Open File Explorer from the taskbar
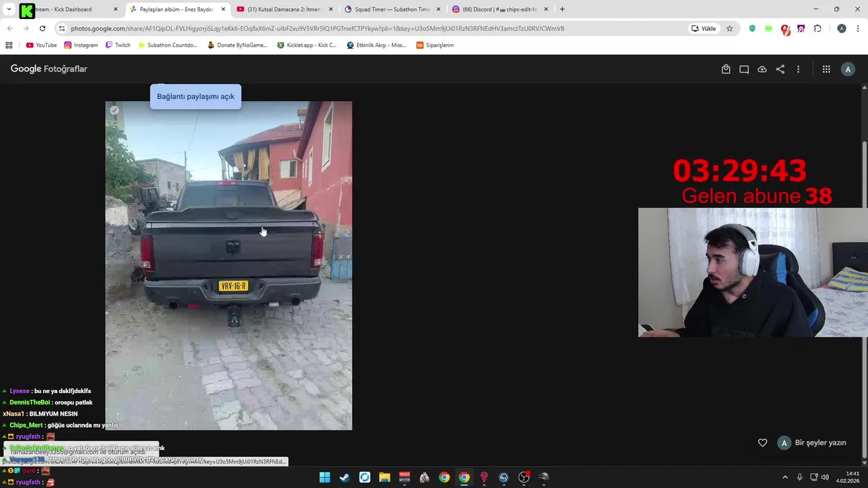The width and height of the screenshot is (868, 488). [x=384, y=477]
